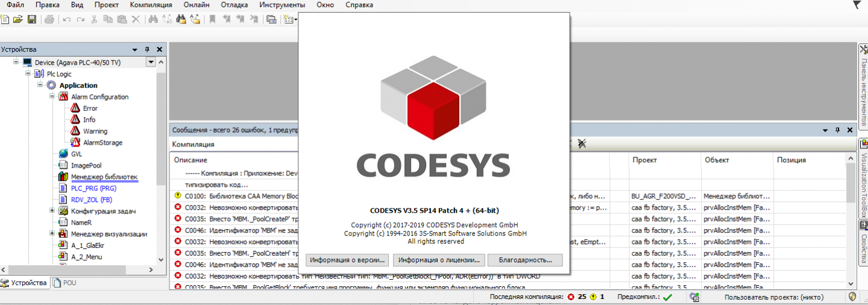Click the status bar download info icon
The height and width of the screenshot is (305, 868).
[x=694, y=297]
